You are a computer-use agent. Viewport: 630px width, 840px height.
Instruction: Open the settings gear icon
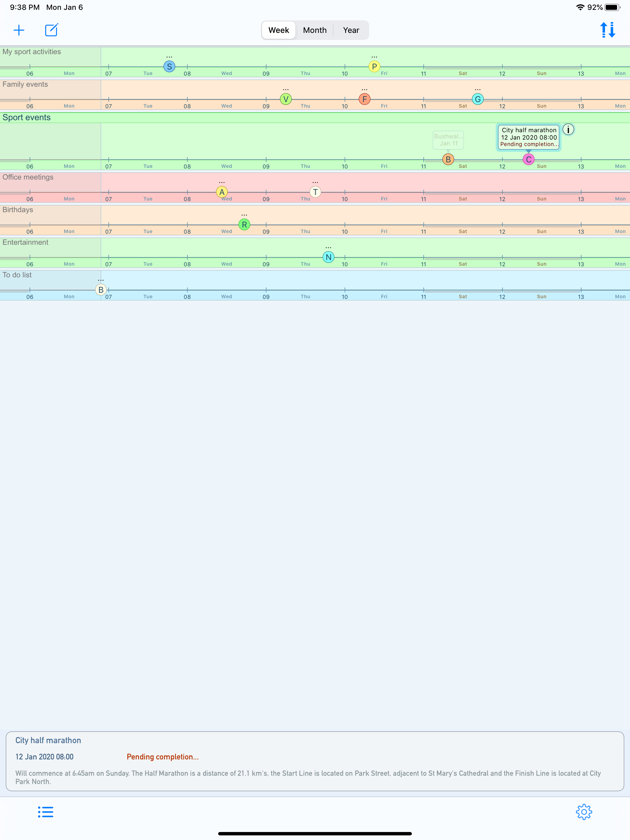(x=584, y=812)
